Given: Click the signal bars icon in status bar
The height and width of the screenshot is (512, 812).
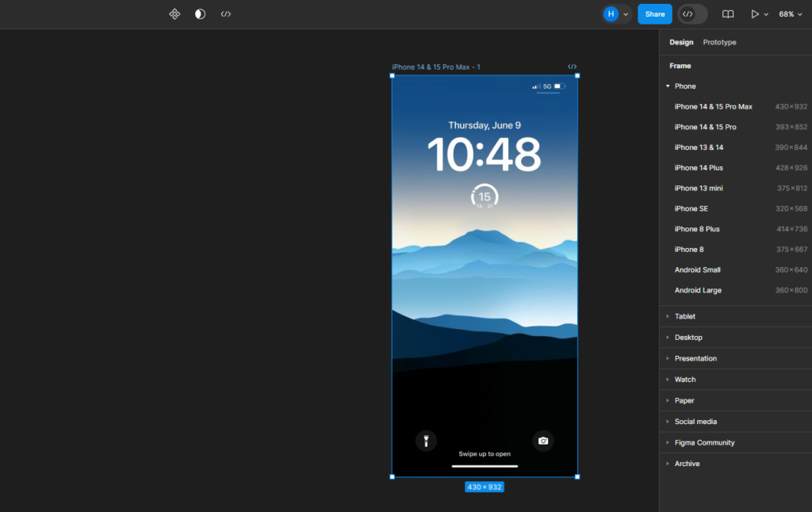Looking at the screenshot, I should click(536, 86).
